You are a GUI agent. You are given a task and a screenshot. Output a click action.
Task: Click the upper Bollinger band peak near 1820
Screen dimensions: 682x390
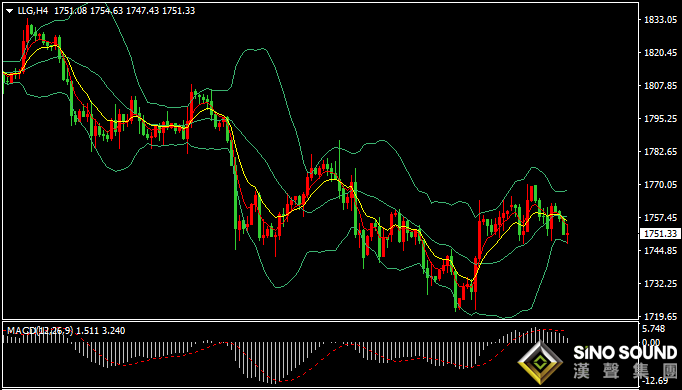[256, 50]
